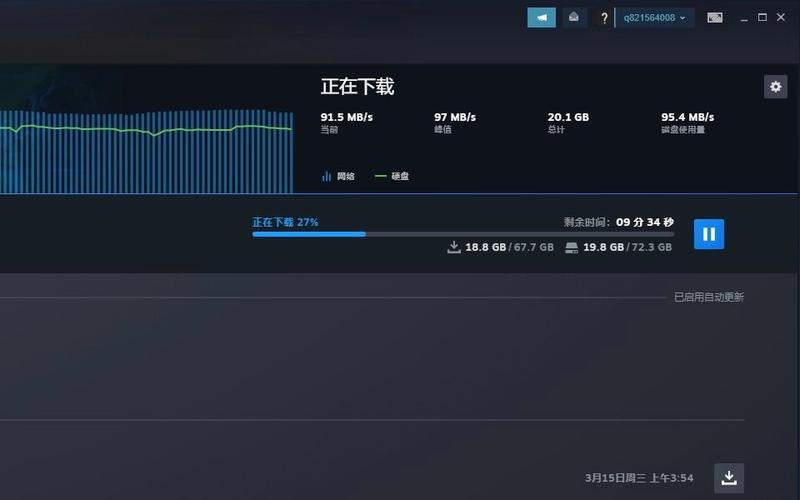The height and width of the screenshot is (500, 800).
Task: Toggle the green disk legend (硬盘)
Action: tap(391, 176)
